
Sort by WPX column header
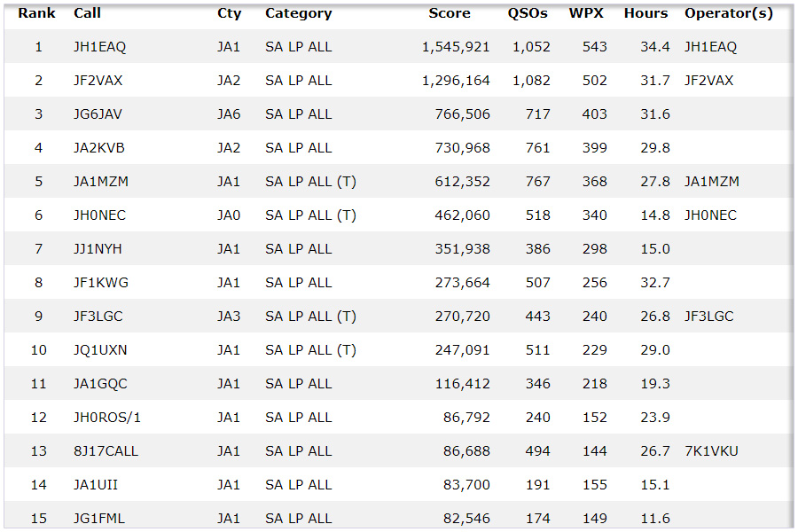(x=586, y=13)
